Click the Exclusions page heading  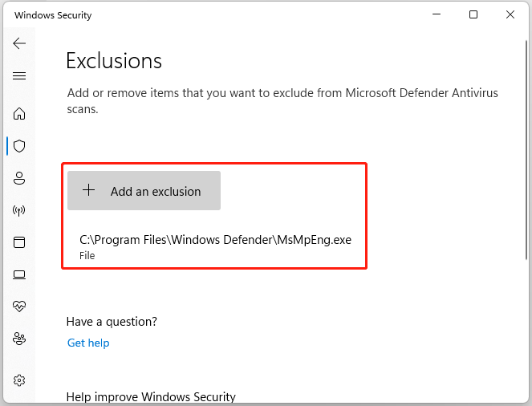(114, 61)
